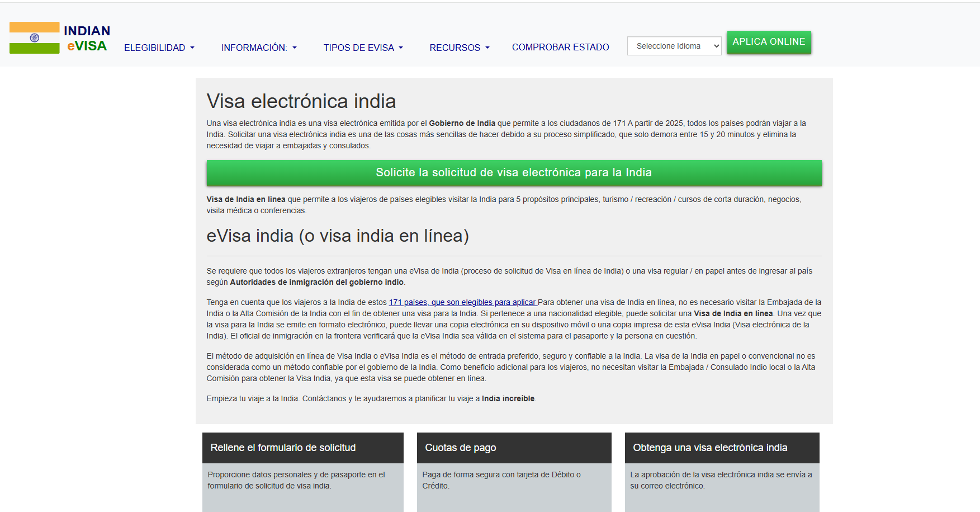Screen dimensions: 980x512
Task: Click the ELEGIBILIDAD dropdown caret arrow
Action: (x=192, y=48)
